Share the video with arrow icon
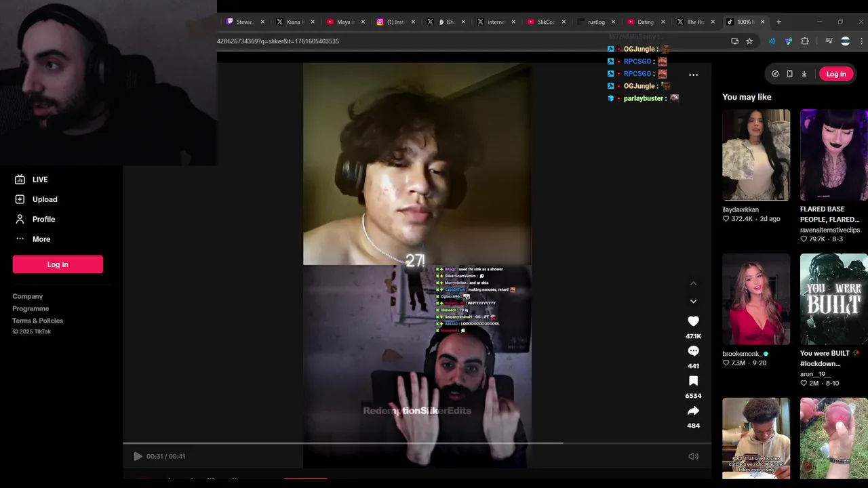The width and height of the screenshot is (868, 488). 693,411
